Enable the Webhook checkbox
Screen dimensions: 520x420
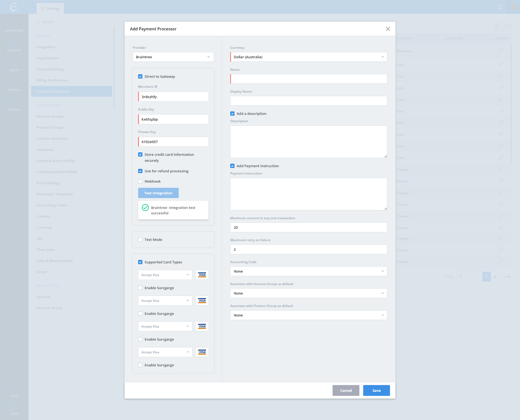(140, 181)
